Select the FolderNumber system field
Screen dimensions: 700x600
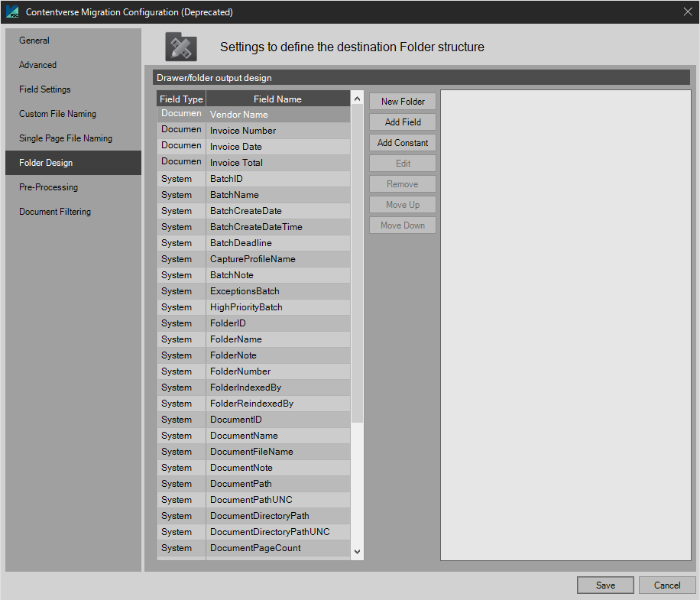point(253,371)
